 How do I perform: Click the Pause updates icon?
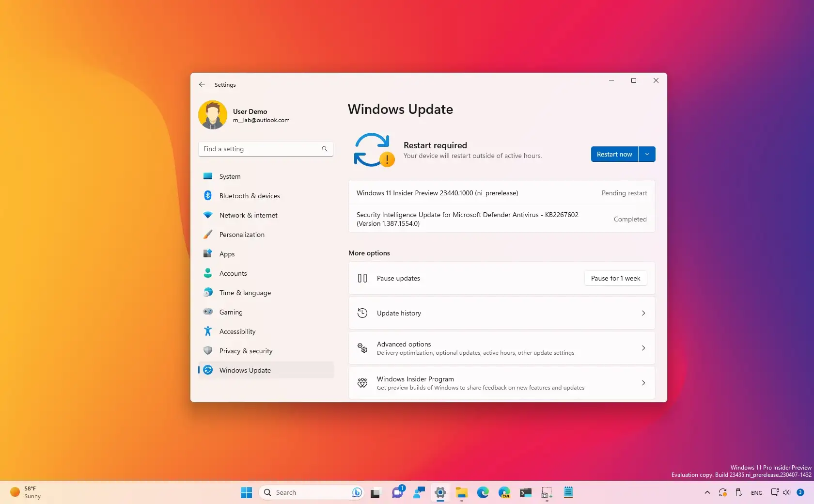coord(362,278)
